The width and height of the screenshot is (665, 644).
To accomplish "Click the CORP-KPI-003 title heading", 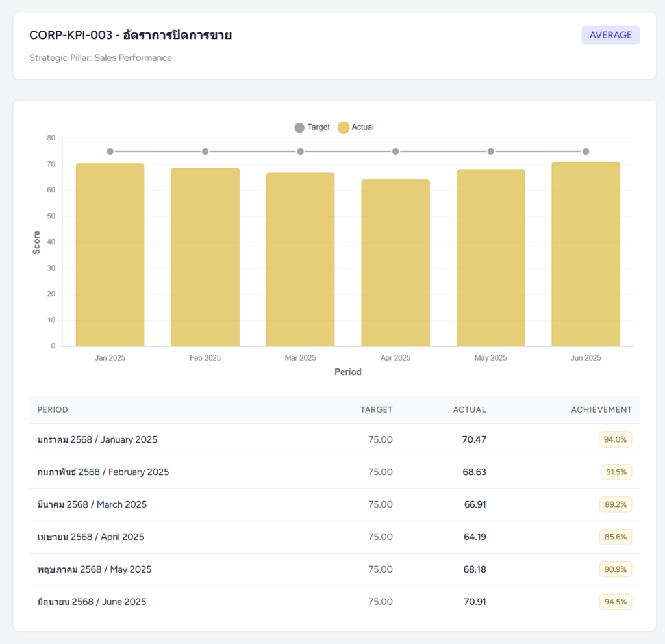I will [131, 36].
